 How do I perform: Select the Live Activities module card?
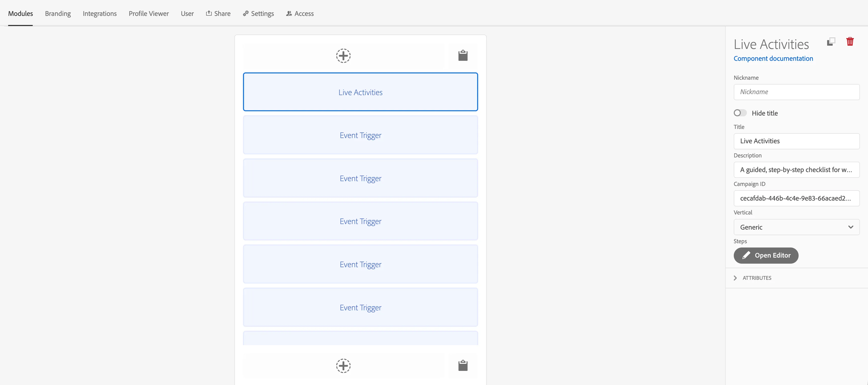click(x=360, y=92)
